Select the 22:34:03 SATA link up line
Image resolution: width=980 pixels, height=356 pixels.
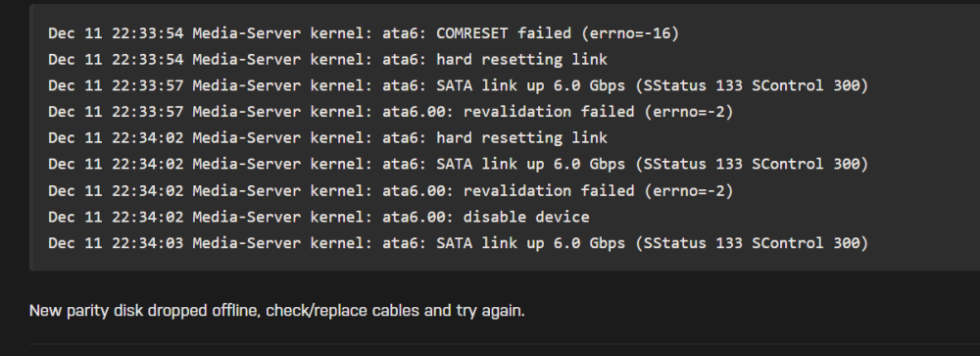click(x=458, y=243)
